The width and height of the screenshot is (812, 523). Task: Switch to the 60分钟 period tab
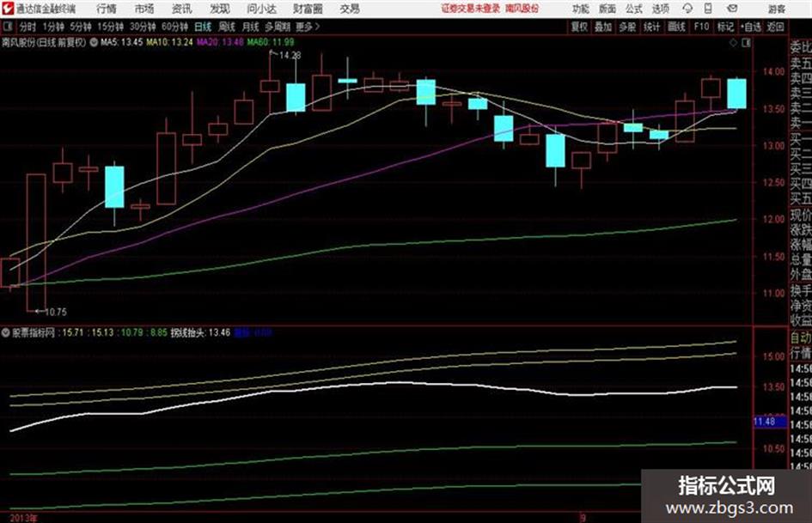click(175, 27)
